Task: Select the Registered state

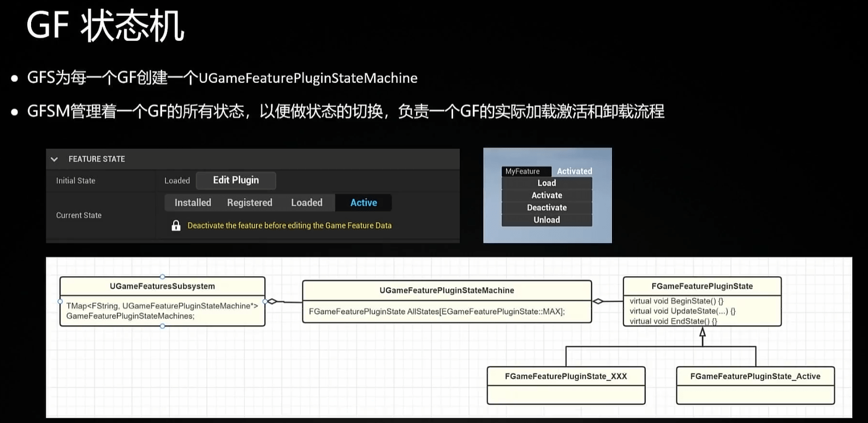Action: [x=249, y=202]
